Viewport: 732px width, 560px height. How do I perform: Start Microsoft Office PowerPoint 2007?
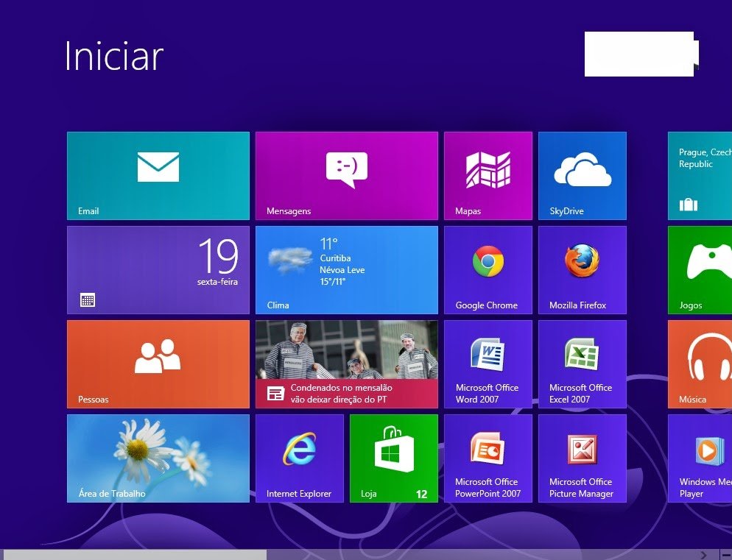[488, 458]
